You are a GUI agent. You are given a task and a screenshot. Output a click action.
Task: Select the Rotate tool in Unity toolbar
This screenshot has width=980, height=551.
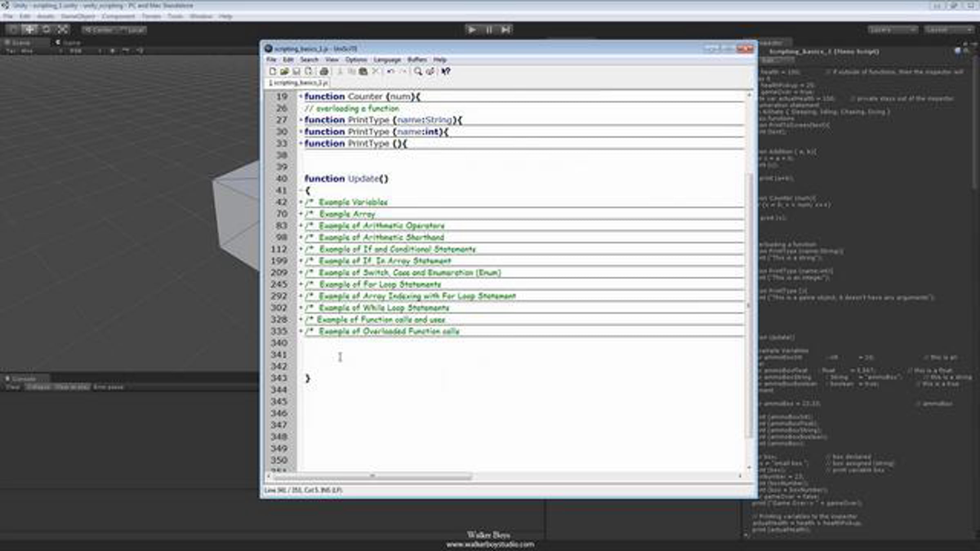click(46, 29)
